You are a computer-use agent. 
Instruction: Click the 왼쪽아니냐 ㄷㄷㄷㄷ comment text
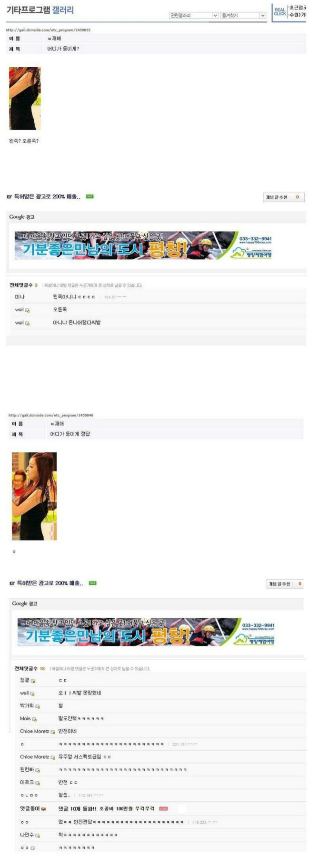[x=74, y=296]
